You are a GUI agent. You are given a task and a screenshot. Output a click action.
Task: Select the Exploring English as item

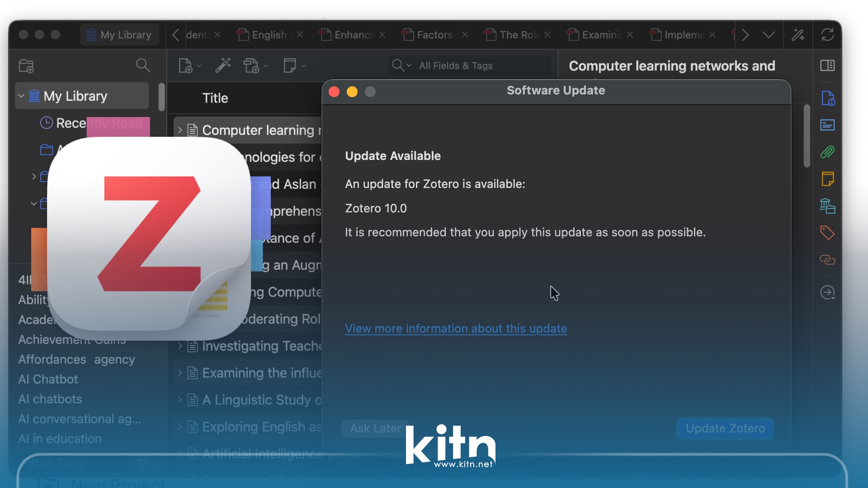coord(261,427)
